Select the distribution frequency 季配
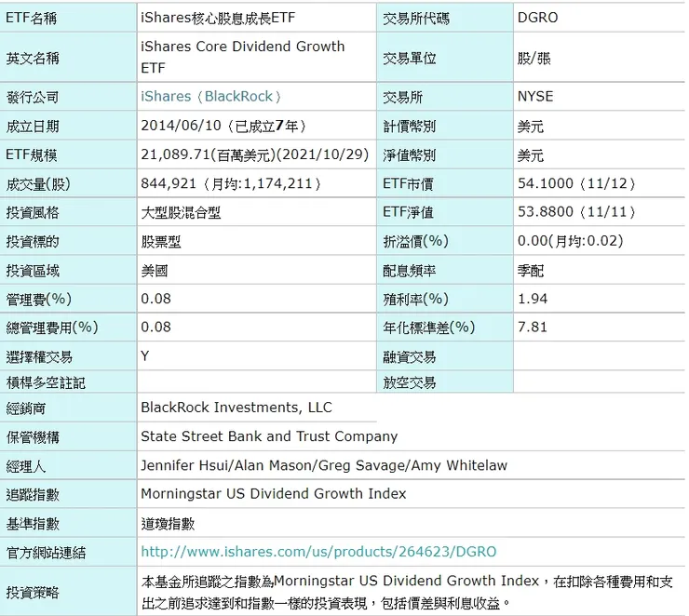The image size is (689, 616). 531,271
